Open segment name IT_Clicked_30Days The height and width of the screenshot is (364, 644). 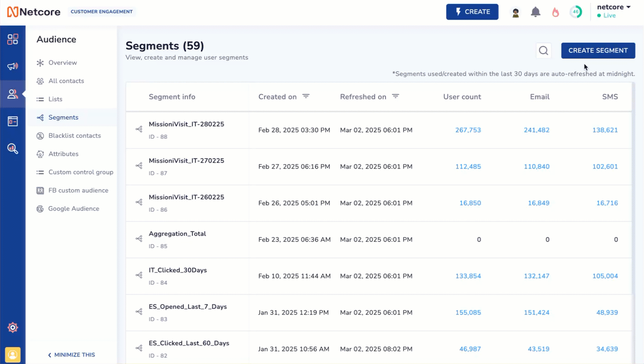[178, 270]
